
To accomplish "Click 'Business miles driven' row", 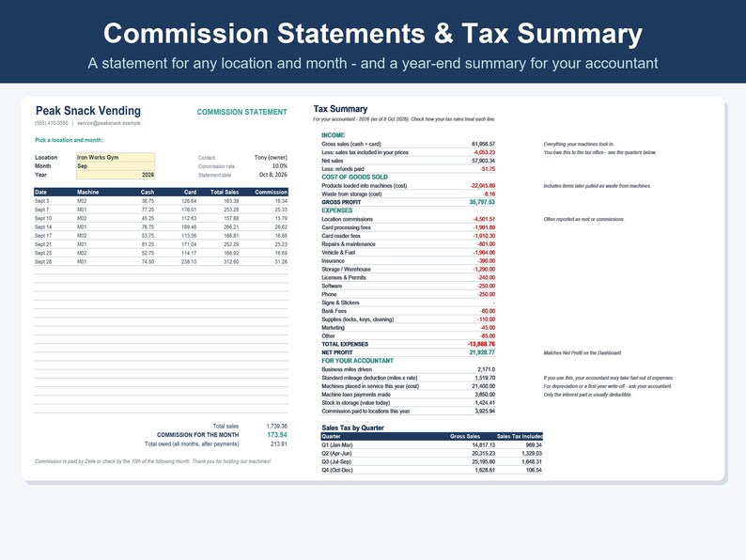I will coord(408,369).
